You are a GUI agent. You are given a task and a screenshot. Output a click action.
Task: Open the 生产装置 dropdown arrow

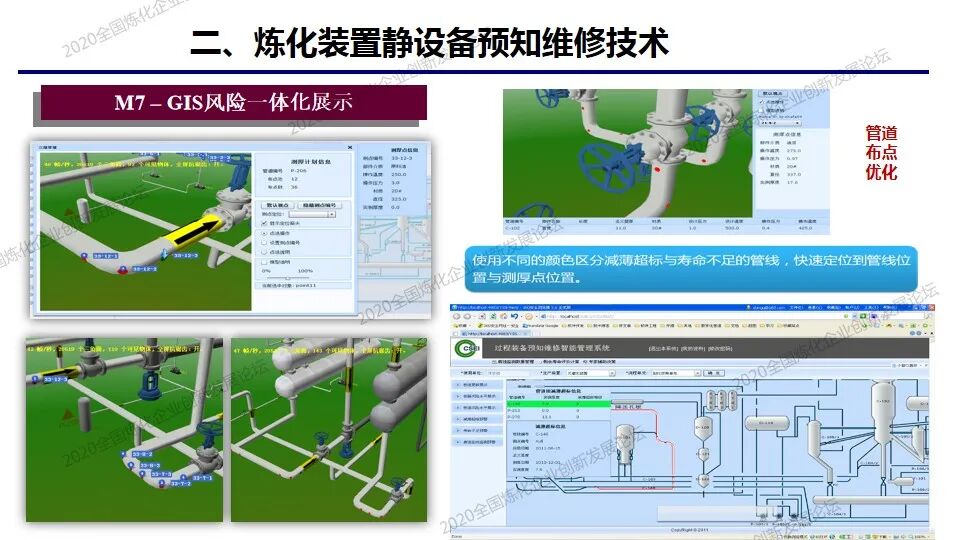(x=612, y=373)
